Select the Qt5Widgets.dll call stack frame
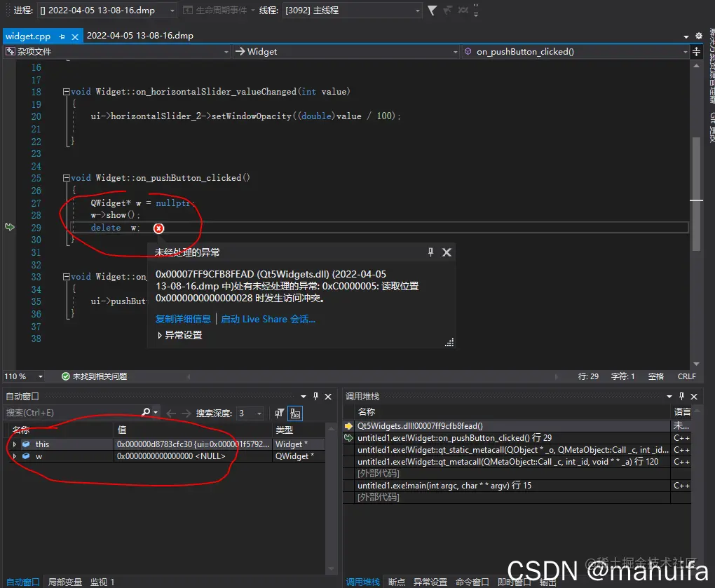Viewport: 715px width, 588px height. coord(513,425)
